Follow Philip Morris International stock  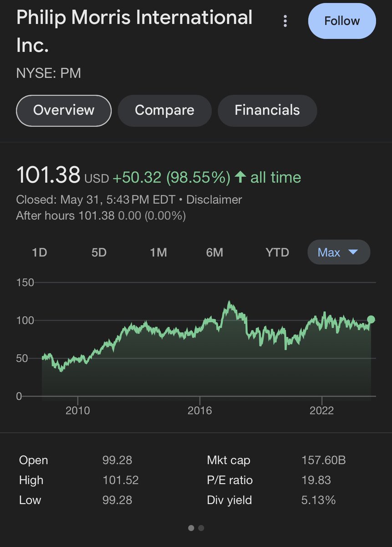(x=342, y=21)
